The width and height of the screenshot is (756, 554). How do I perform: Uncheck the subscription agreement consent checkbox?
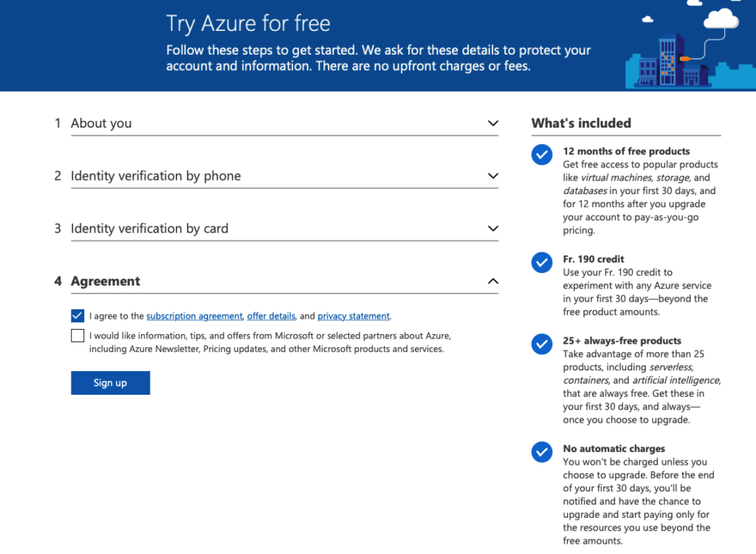78,316
